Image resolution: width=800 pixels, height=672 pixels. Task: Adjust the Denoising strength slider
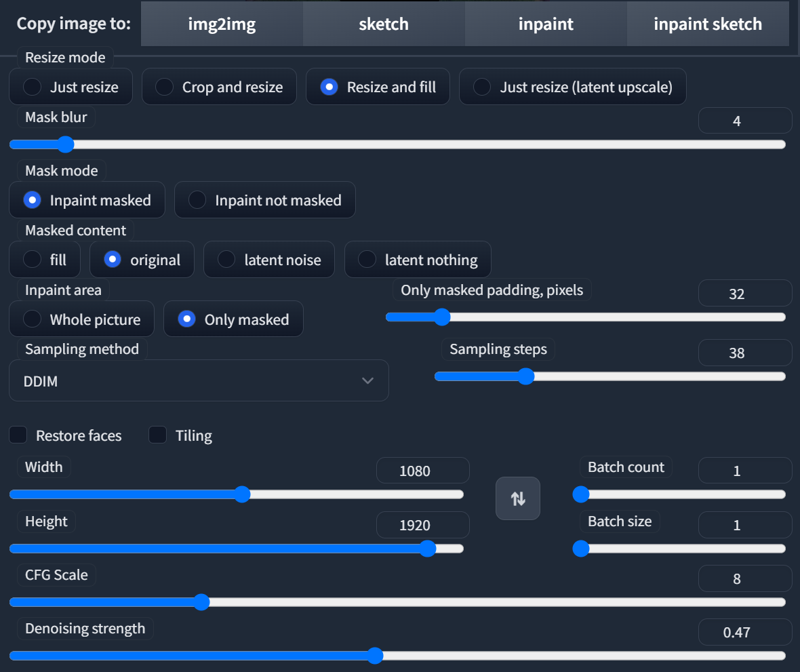(397, 656)
